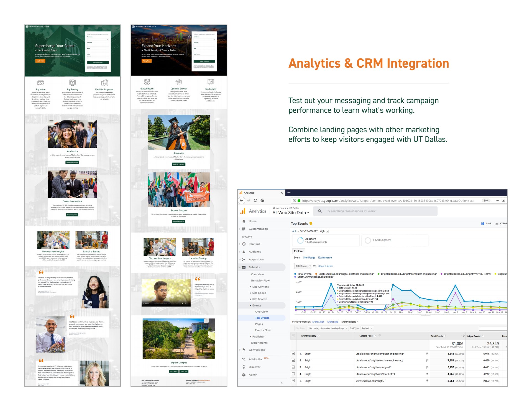Open the Secondary dimension Landing Page dropdown

tap(328, 328)
